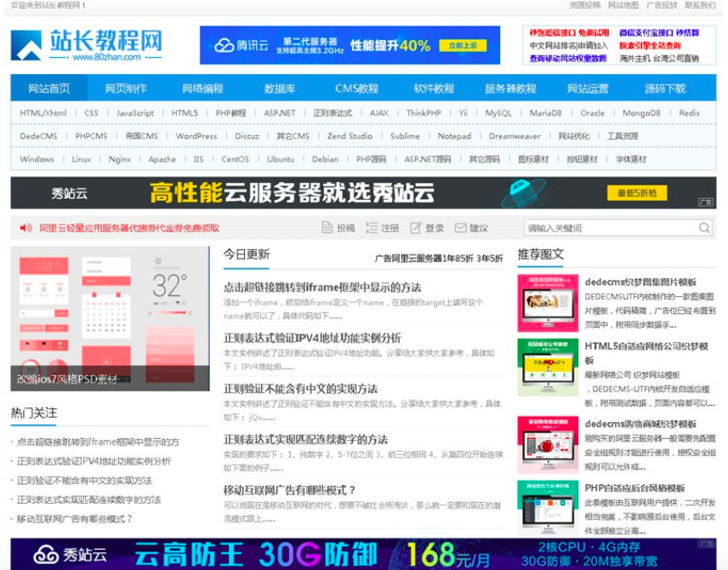This screenshot has height=570, width=728.
Task: Open the 联系我们 top link
Action: click(x=700, y=5)
